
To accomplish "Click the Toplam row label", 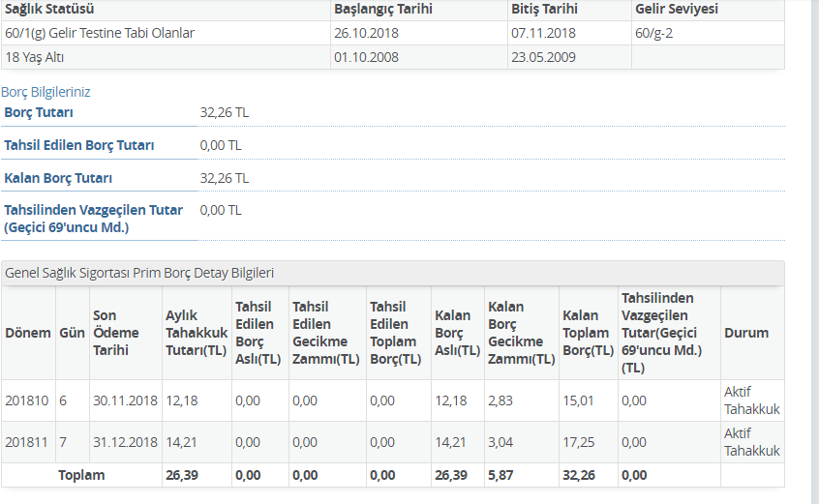I will 81,475.
